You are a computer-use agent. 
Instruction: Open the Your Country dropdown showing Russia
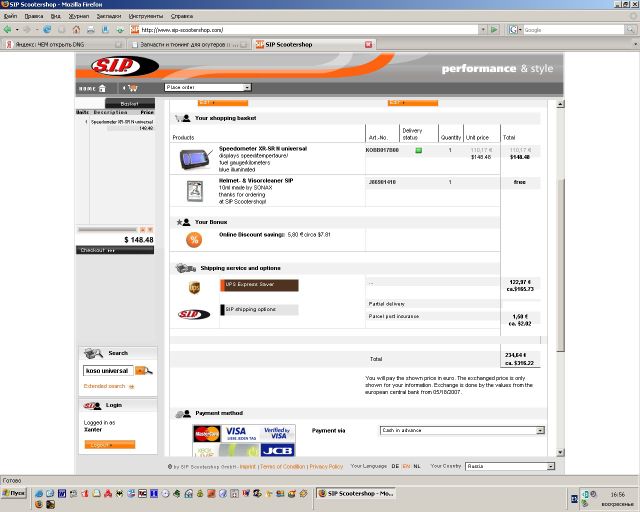(x=510, y=466)
